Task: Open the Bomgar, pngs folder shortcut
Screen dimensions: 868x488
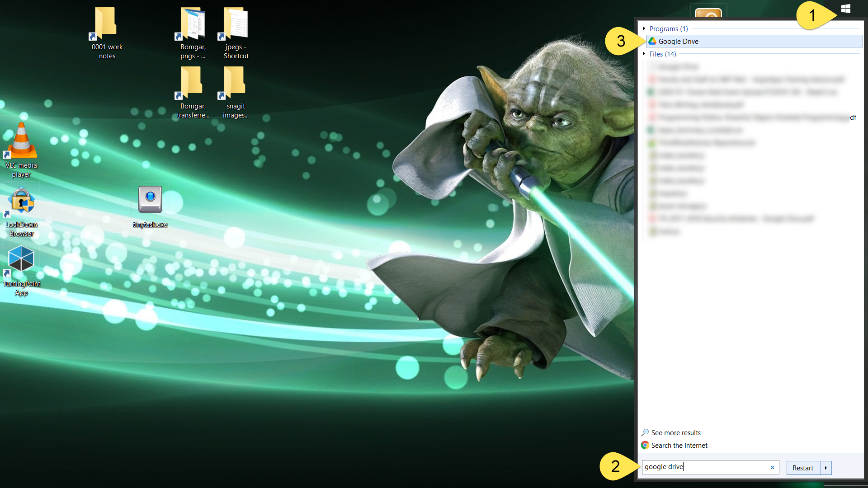Action: 193,33
